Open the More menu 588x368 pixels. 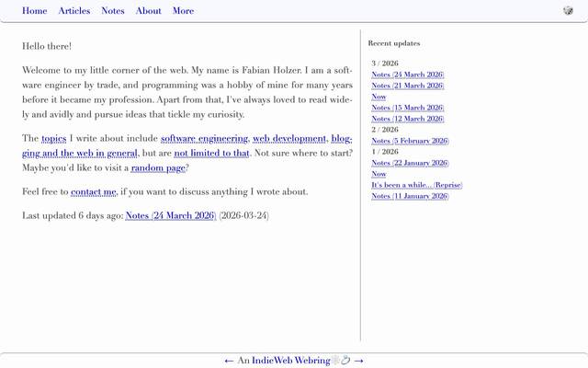[x=183, y=11]
